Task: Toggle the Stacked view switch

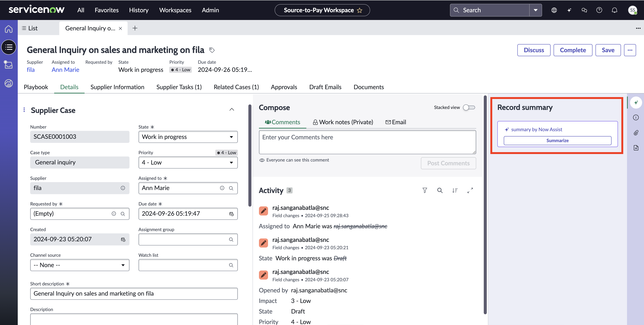Action: [469, 107]
